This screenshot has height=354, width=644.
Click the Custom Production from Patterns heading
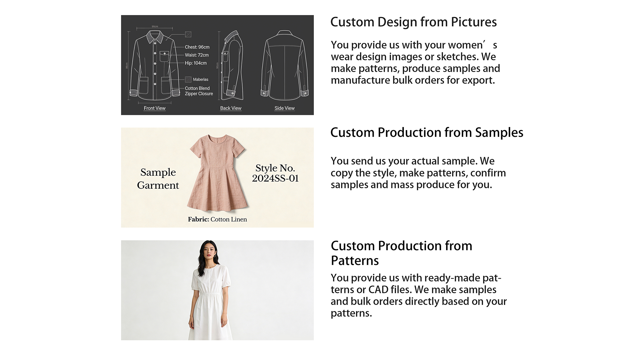point(401,253)
